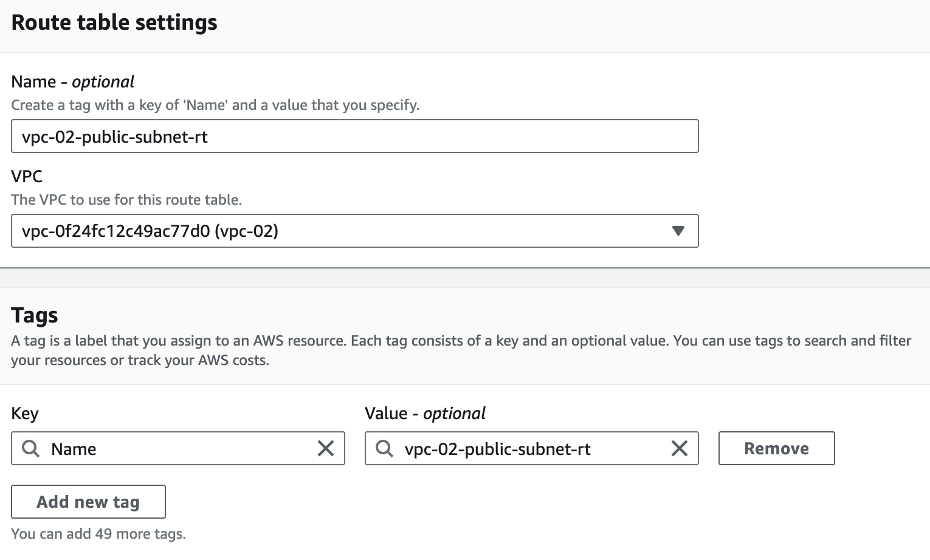Click the 'Key' column label

pos(25,414)
